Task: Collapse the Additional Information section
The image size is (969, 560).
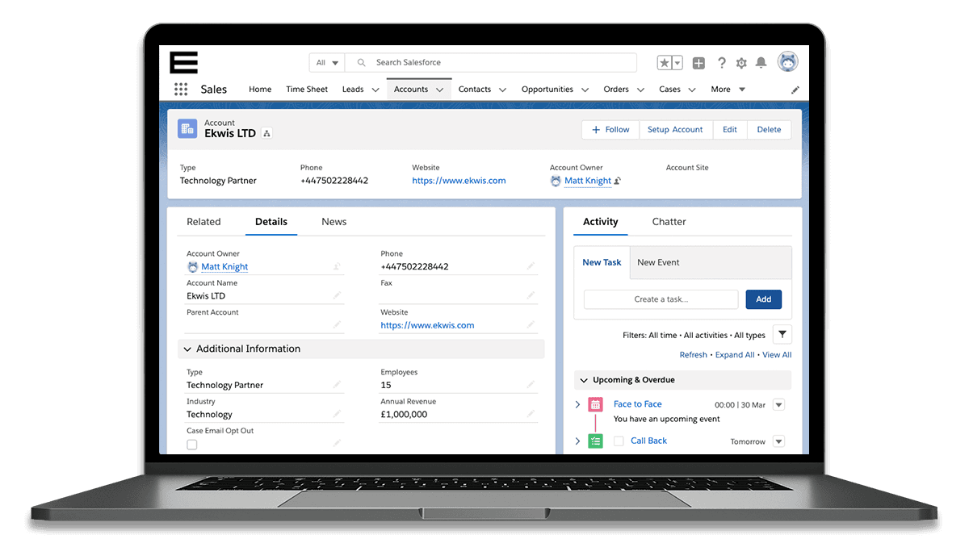Action: click(x=187, y=349)
